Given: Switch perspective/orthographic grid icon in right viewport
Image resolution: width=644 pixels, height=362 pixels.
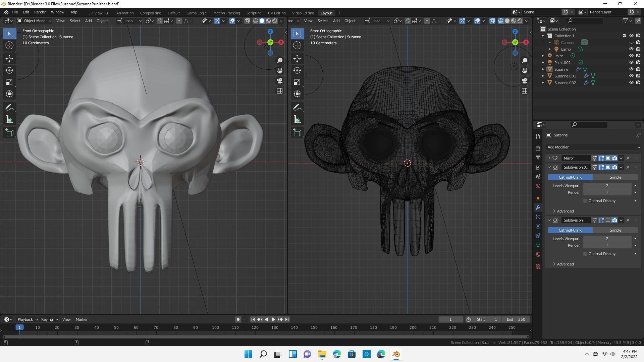Looking at the screenshot, I should [x=525, y=91].
